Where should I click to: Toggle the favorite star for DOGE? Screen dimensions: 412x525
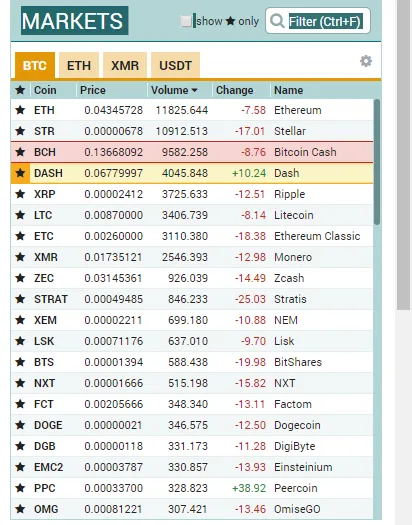coord(20,425)
